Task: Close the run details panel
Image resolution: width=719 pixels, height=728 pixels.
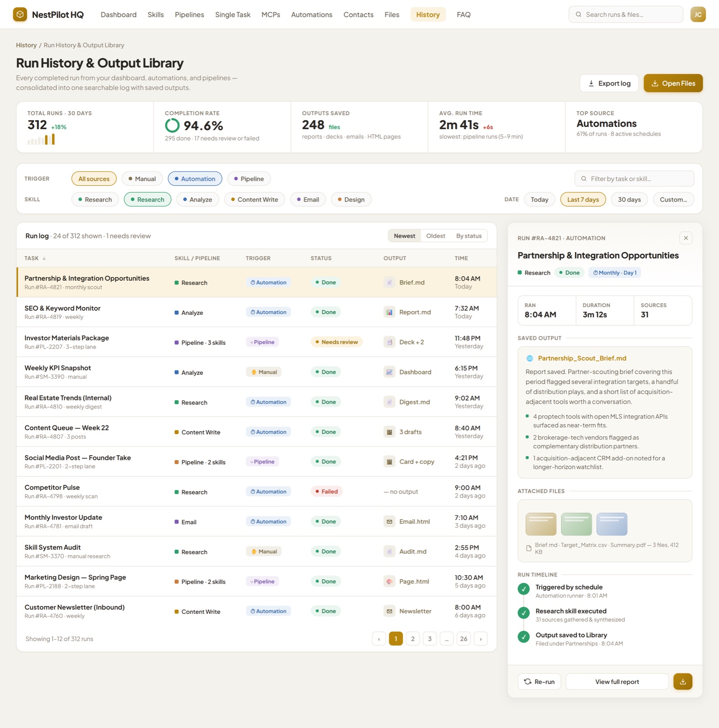Action: 686,238
